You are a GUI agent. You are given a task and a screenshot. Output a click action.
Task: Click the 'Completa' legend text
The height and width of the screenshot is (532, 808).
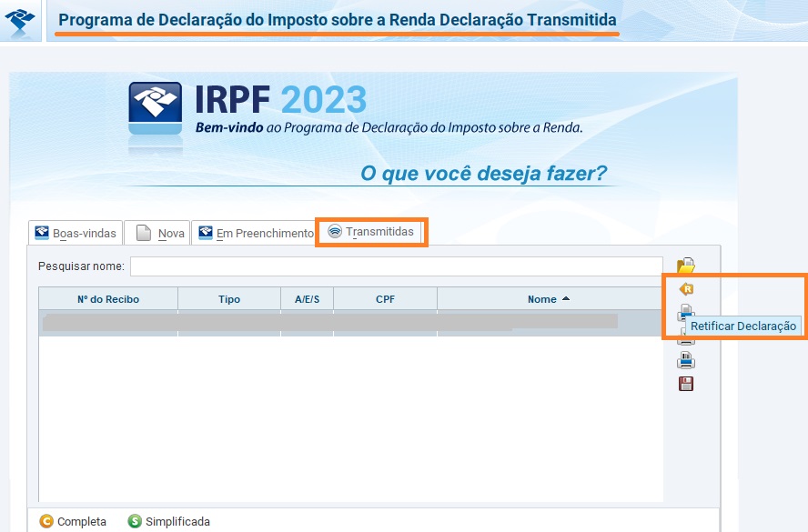tap(81, 521)
